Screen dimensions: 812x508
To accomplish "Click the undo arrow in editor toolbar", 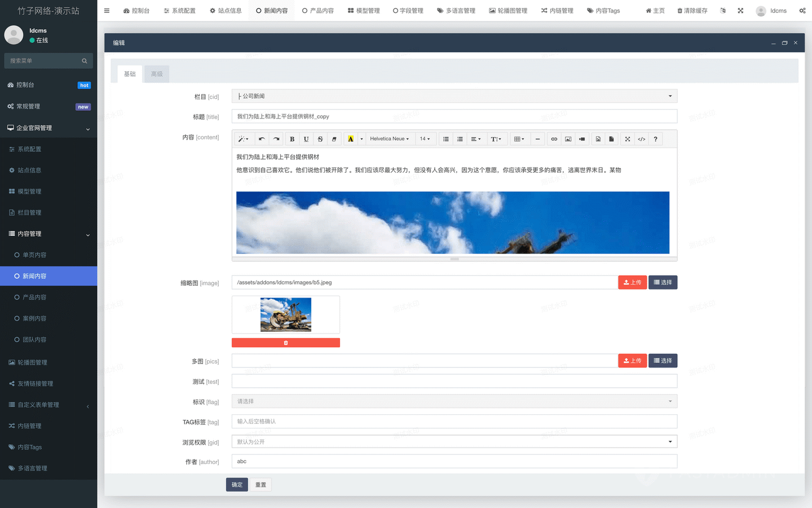I will click(x=262, y=139).
